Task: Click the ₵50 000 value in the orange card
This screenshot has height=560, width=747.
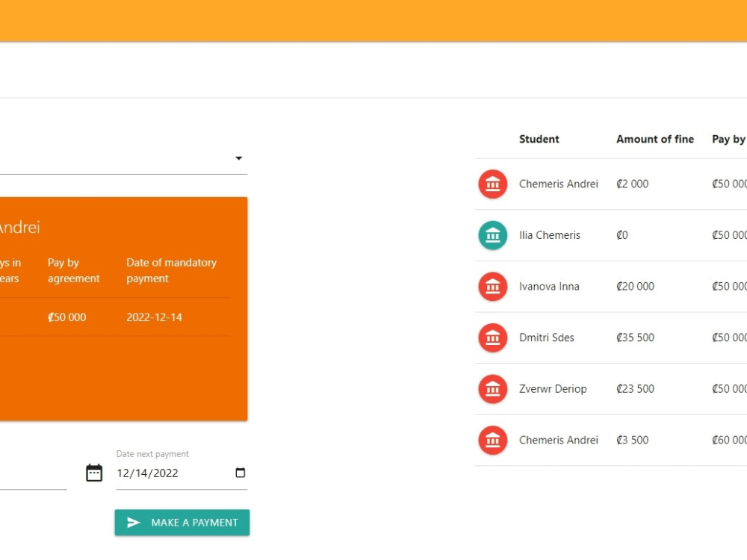Action: 66,317
